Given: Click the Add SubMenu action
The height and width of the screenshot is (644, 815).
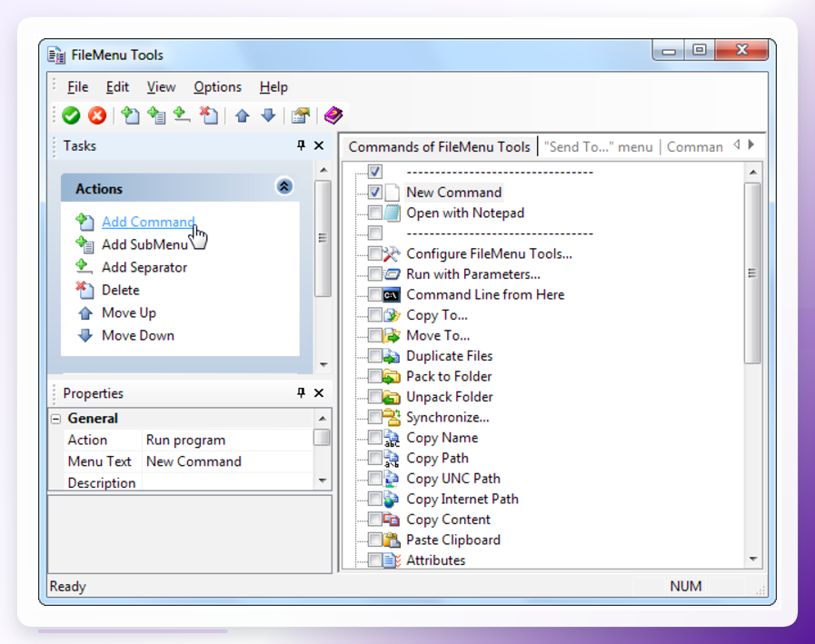Looking at the screenshot, I should pos(144,245).
